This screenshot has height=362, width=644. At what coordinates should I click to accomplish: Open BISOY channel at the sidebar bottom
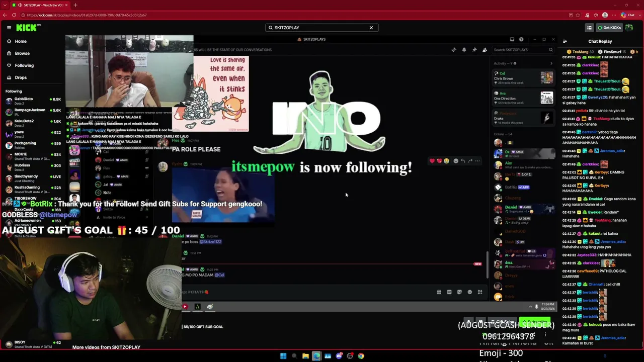pyautogui.click(x=33, y=344)
